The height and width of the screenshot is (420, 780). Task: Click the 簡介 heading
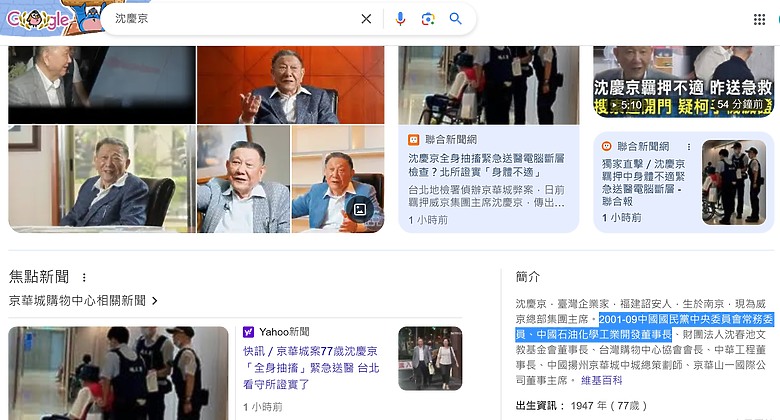528,277
